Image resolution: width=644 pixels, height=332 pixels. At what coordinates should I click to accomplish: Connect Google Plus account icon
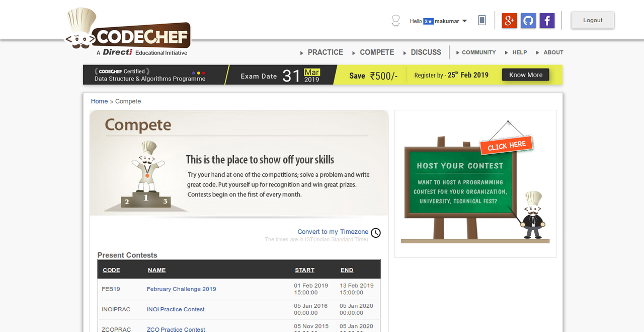509,21
